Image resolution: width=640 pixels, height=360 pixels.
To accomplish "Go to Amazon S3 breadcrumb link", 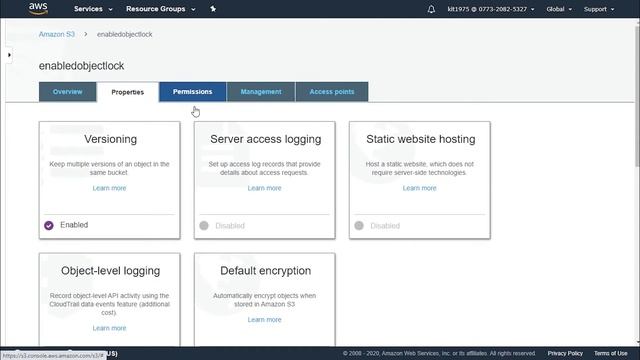I will tap(57, 34).
